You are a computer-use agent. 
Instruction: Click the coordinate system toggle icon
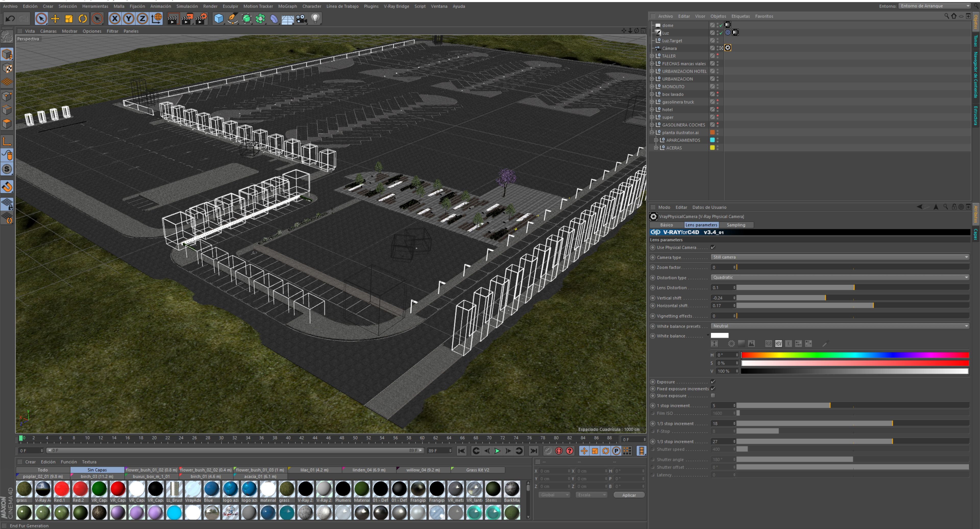point(156,18)
